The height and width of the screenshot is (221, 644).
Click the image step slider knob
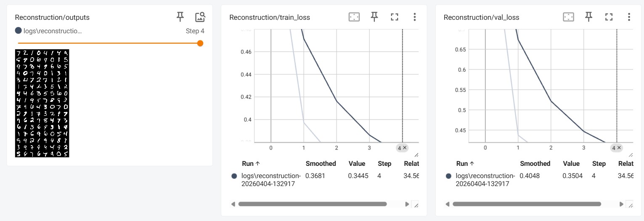(x=200, y=43)
